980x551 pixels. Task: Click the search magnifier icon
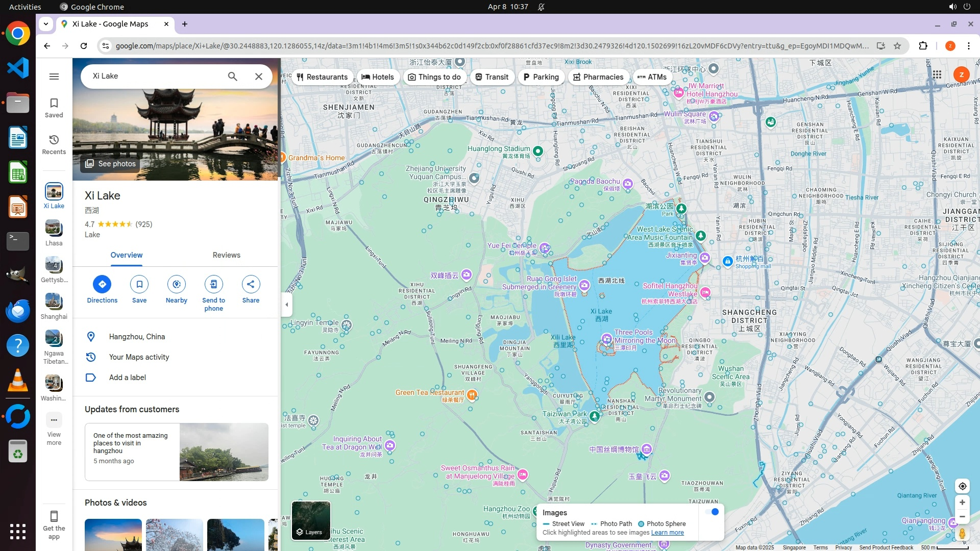tap(232, 77)
